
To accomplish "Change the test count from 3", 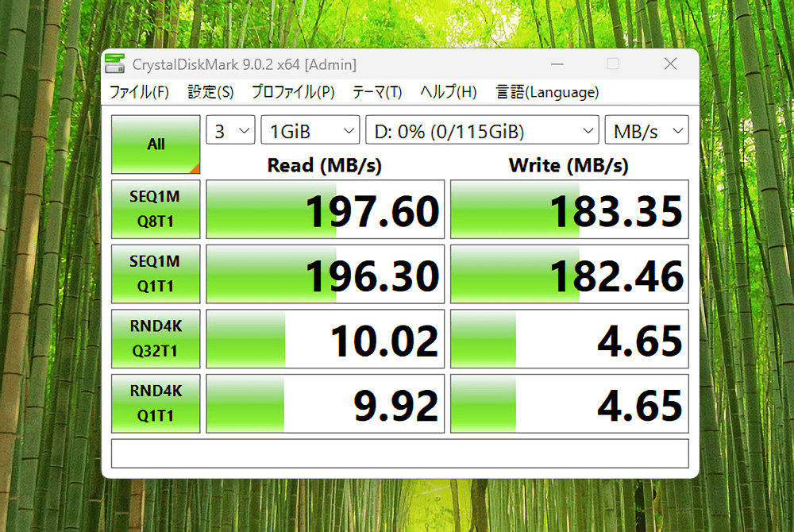I will [230, 129].
